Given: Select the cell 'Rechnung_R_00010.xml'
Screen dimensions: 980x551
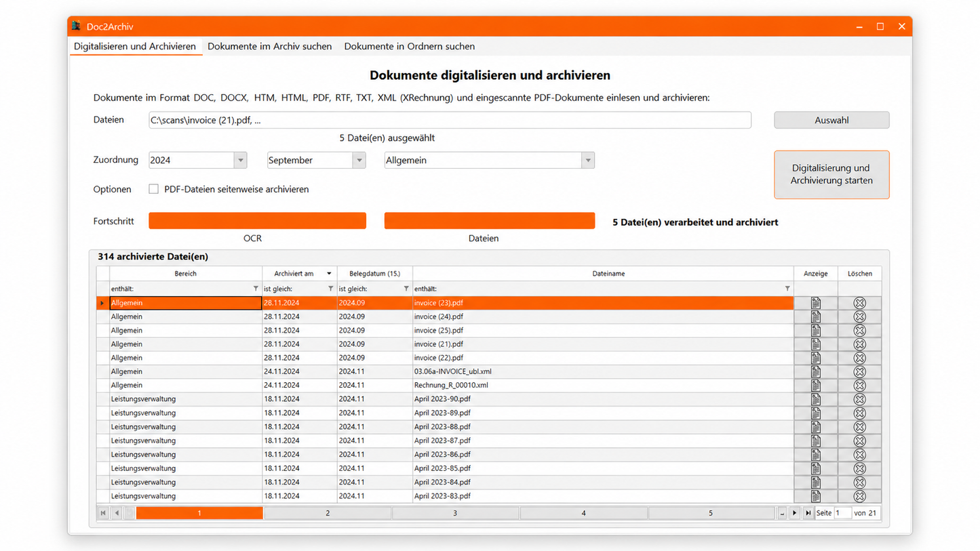Looking at the screenshot, I should (603, 386).
